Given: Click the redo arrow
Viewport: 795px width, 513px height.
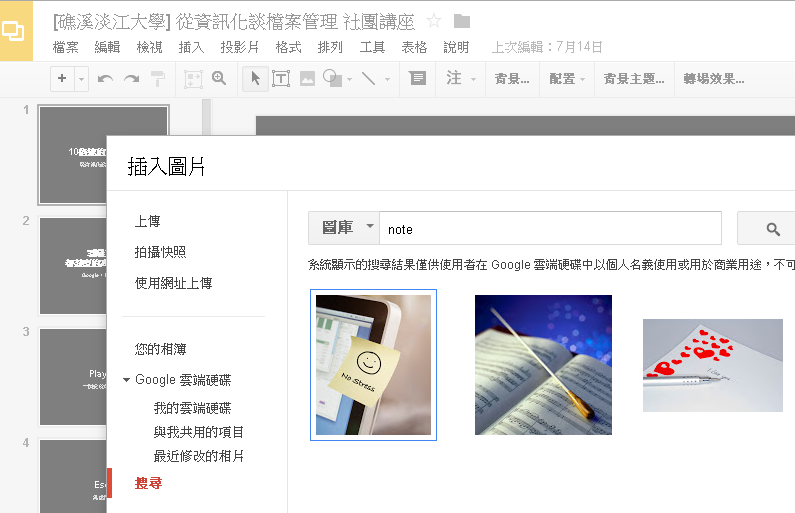Looking at the screenshot, I should click(x=132, y=79).
